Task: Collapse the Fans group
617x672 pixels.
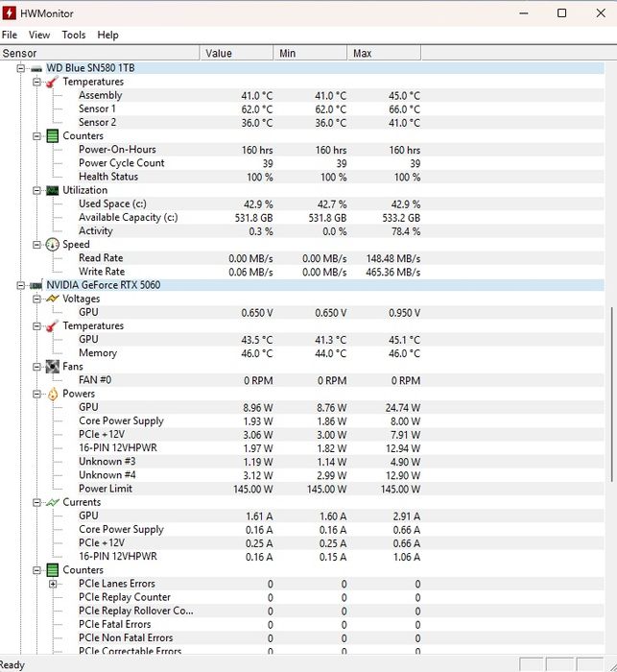Action: (36, 367)
